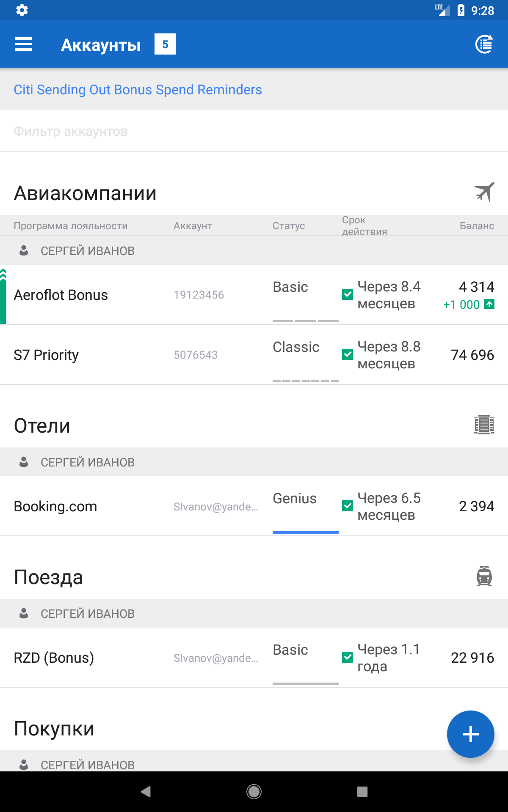
Task: Tap the green balance increase arrow
Action: (x=489, y=304)
